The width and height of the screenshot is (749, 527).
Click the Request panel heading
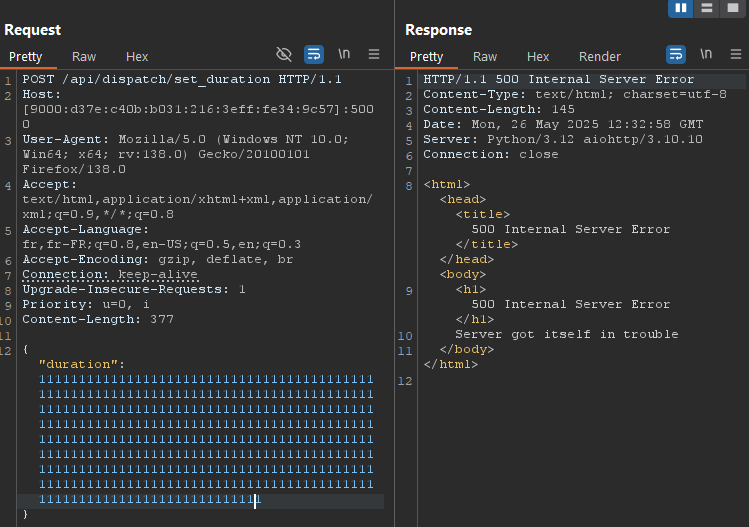pyautogui.click(x=32, y=30)
